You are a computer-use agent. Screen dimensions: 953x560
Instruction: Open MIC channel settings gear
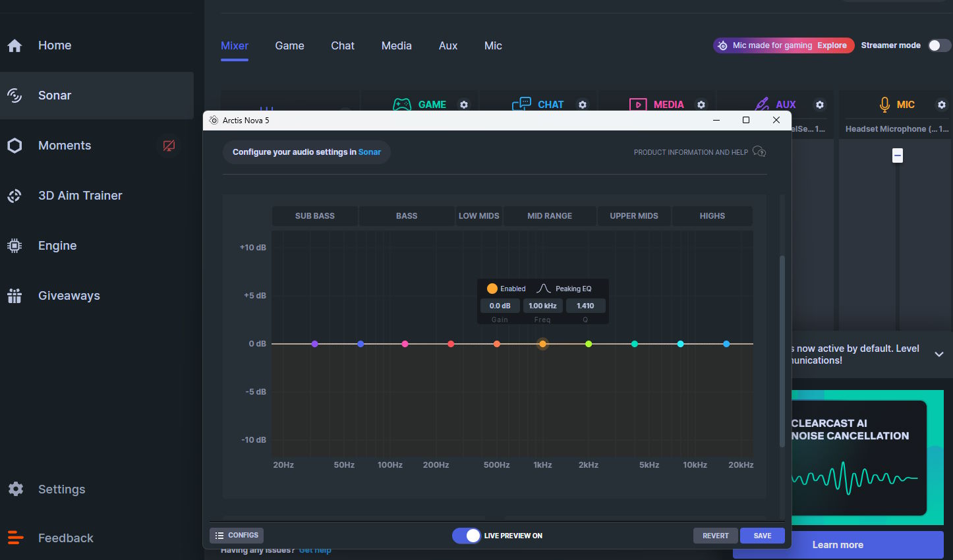click(942, 105)
